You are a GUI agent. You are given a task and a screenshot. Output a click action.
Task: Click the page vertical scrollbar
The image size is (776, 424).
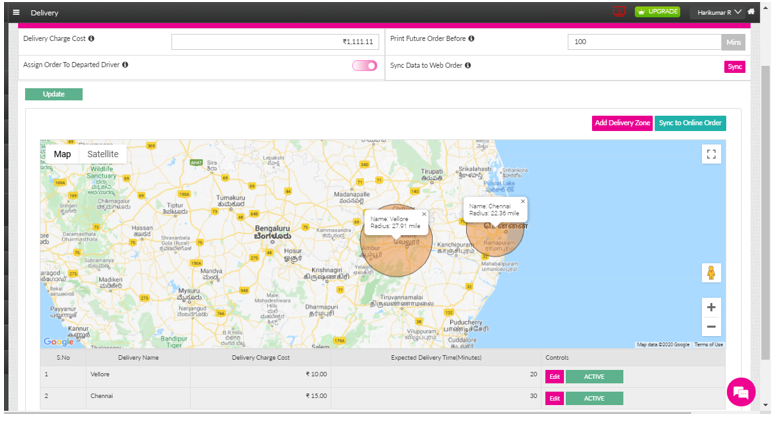(x=765, y=213)
